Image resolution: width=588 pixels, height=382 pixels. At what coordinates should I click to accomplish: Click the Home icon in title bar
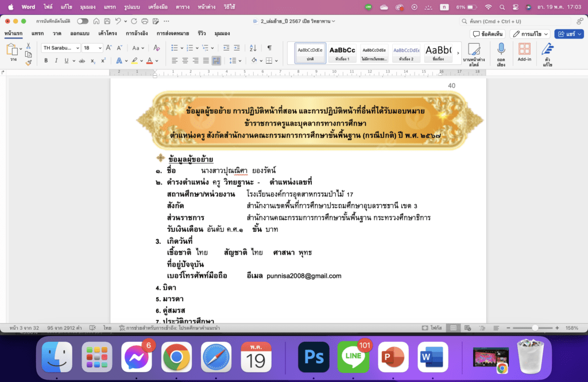click(x=96, y=21)
